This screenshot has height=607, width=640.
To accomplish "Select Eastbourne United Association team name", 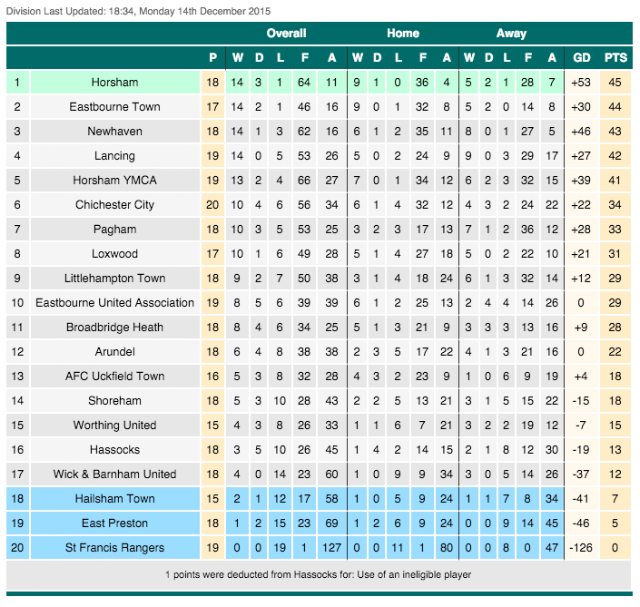I will point(115,302).
